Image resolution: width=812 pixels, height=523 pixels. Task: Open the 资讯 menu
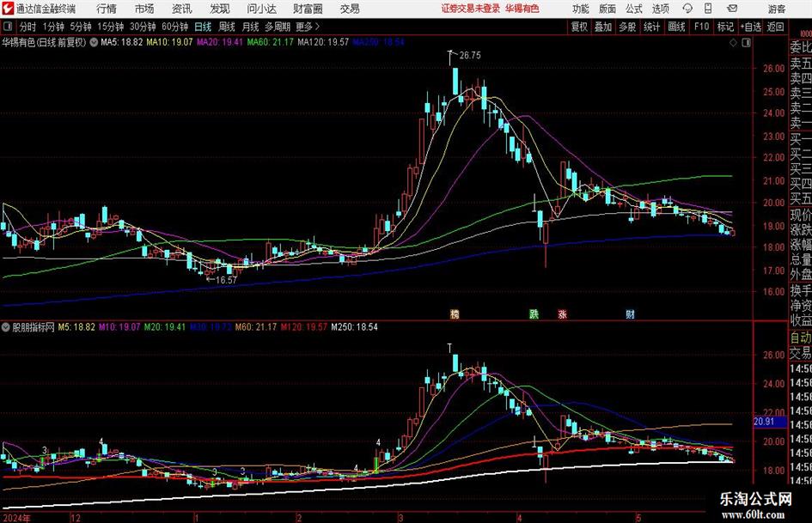(182, 9)
